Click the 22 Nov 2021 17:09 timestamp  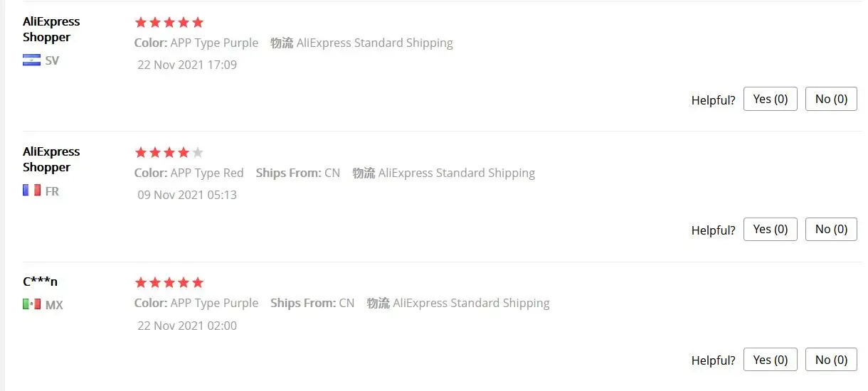tap(187, 65)
